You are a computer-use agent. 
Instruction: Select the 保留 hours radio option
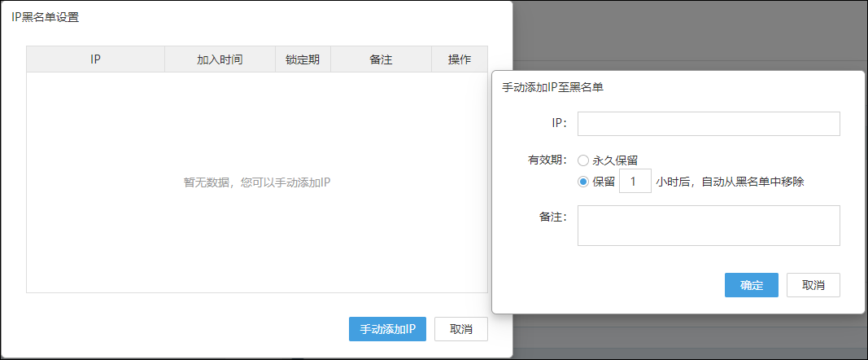point(583,182)
